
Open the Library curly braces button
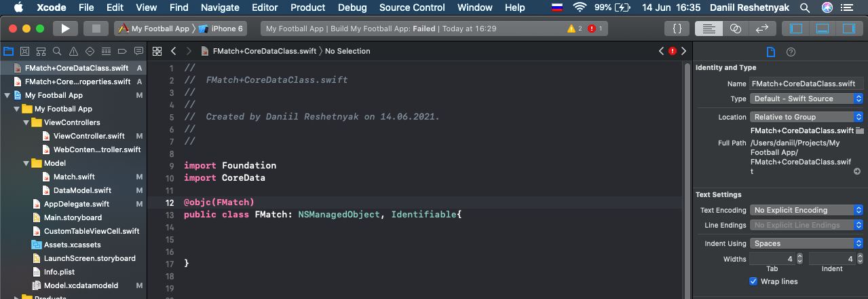click(x=677, y=29)
